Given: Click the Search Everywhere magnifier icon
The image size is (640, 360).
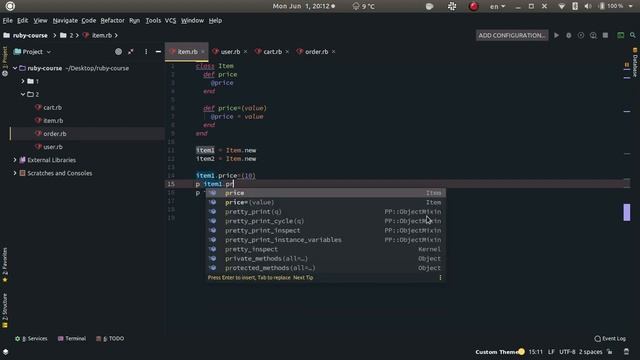Looking at the screenshot, I should point(633,36).
